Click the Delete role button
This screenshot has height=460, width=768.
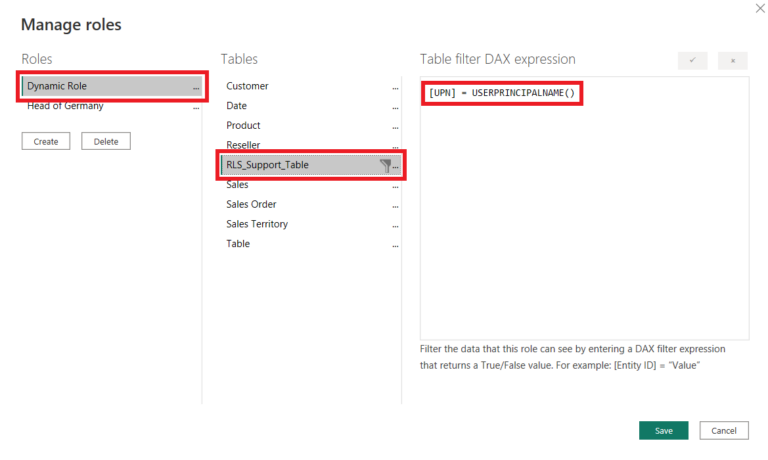[x=106, y=141]
